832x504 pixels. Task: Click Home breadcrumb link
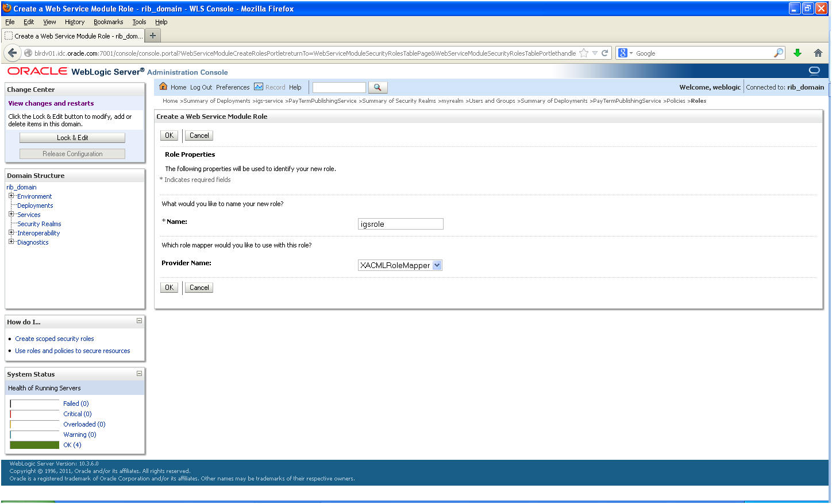pos(170,101)
